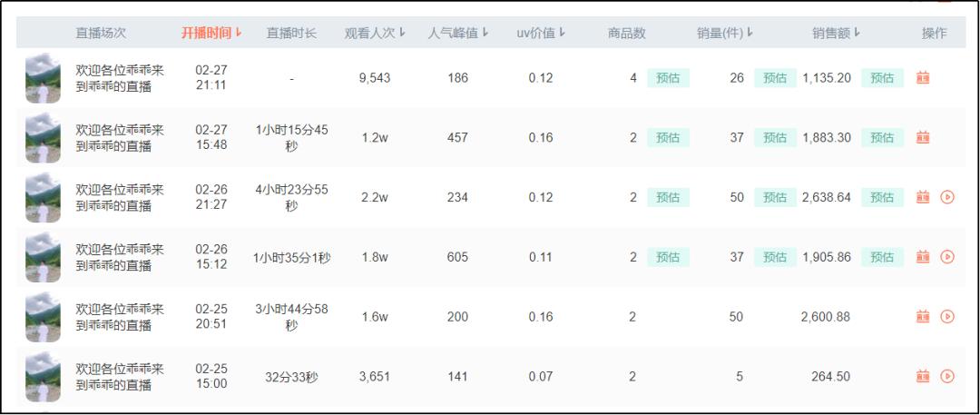Open live title in 02-25 15:00 row
The width and height of the screenshot is (980, 415).
120,376
